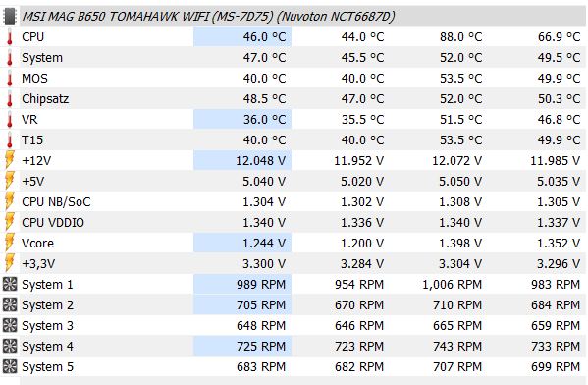Image resolution: width=588 pixels, height=385 pixels.
Task: Click the CPU VDDIO minimum value 1.336 V
Action: pos(362,223)
